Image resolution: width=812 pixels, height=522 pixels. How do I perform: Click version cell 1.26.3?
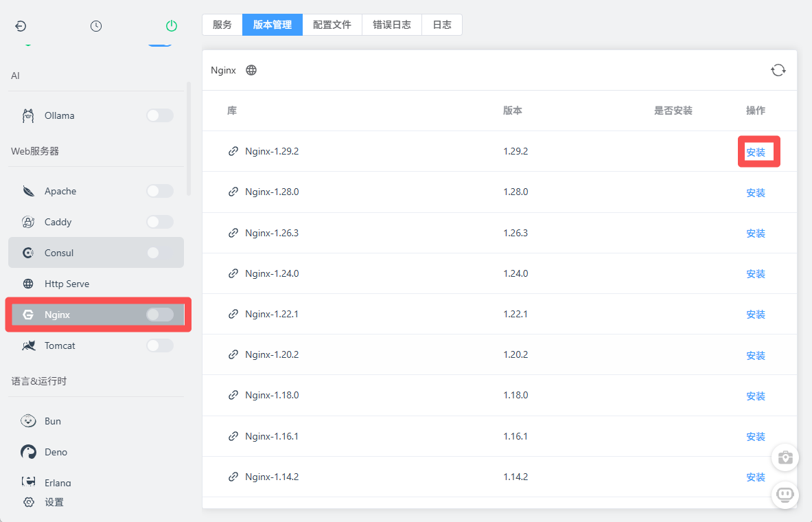coord(515,233)
